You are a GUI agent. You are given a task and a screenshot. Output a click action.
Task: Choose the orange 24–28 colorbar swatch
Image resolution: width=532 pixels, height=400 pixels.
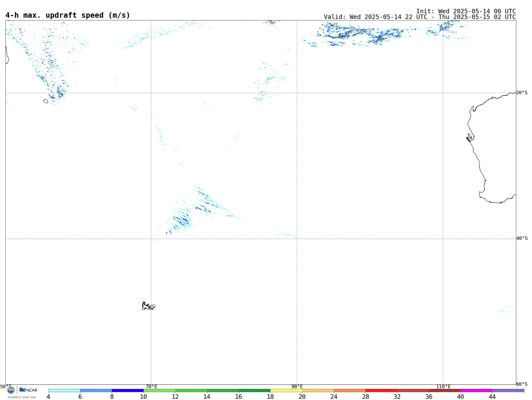pos(350,391)
